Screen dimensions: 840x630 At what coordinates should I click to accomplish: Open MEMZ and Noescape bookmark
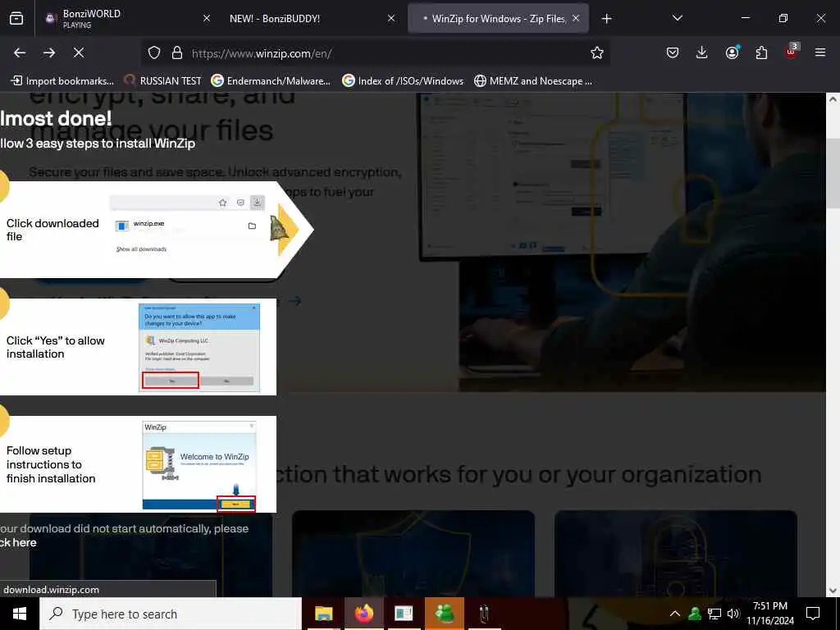tap(533, 81)
